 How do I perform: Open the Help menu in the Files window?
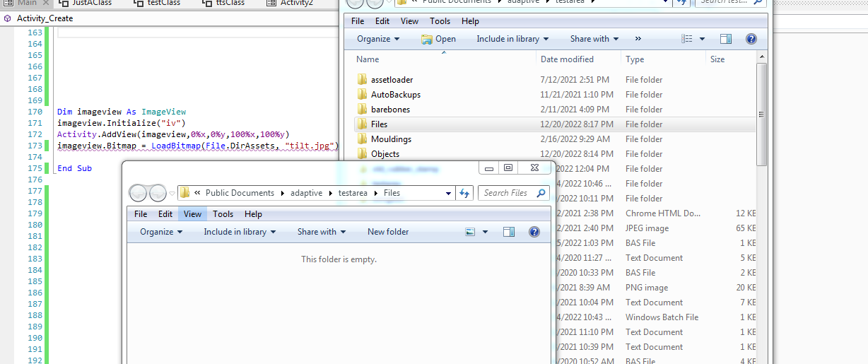(x=253, y=214)
